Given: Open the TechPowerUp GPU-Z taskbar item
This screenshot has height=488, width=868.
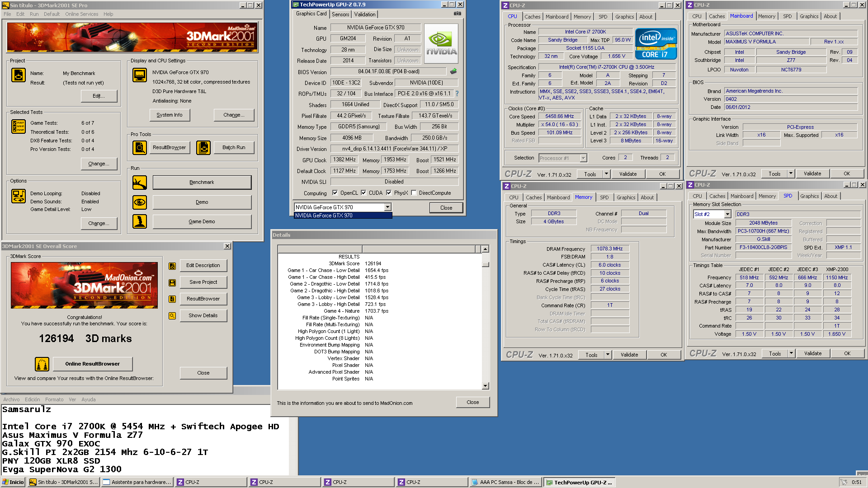Looking at the screenshot, I should (579, 482).
